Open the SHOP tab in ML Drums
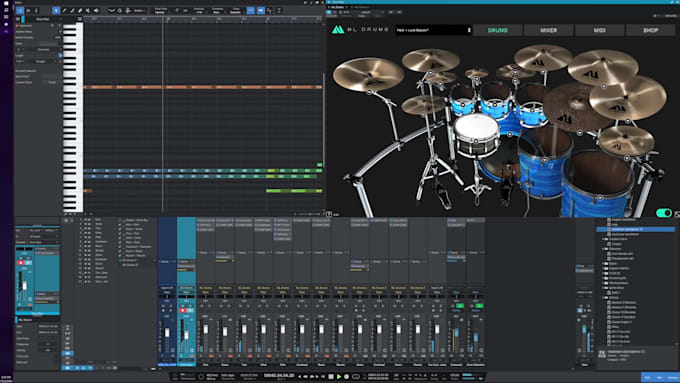 [651, 30]
